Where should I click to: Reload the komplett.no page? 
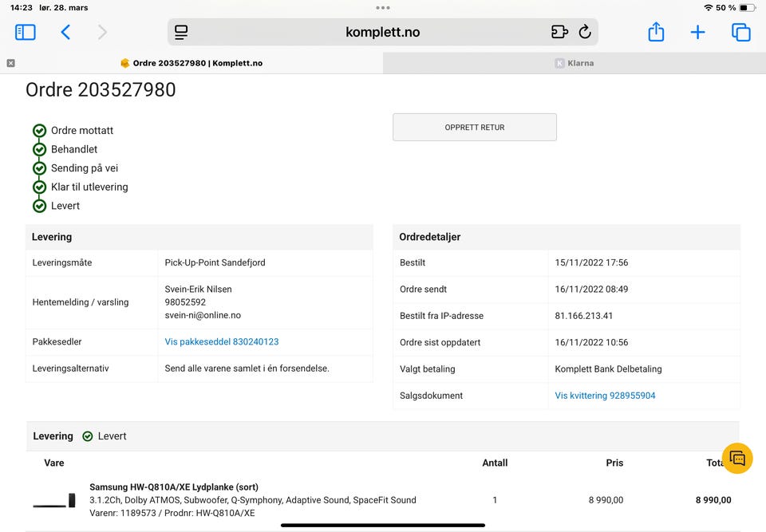point(585,32)
